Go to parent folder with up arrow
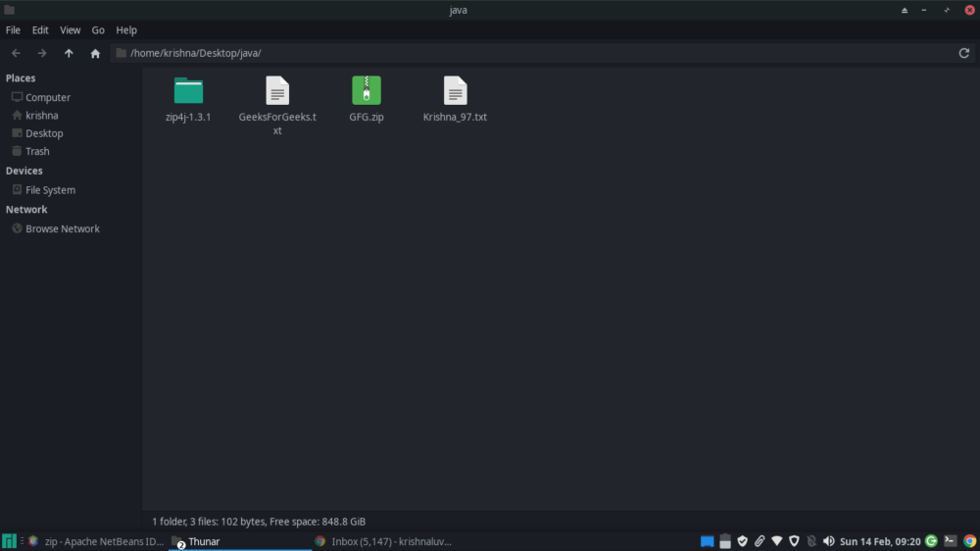Screen dimensions: 980x551 coord(69,53)
